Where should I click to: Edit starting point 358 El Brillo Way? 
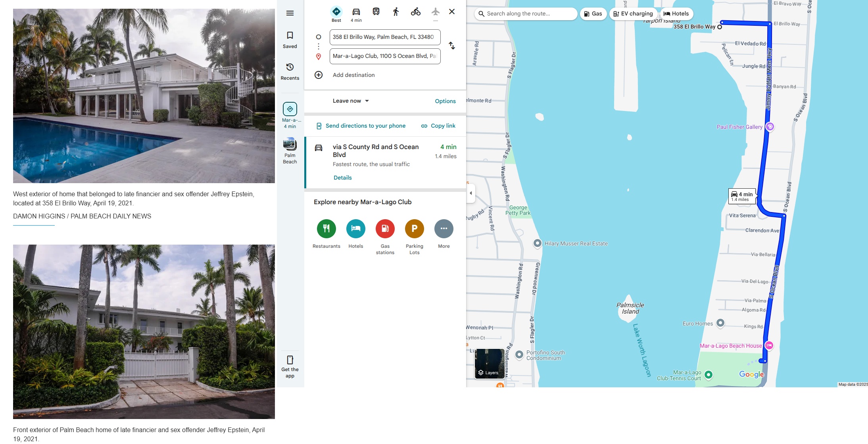(x=385, y=37)
